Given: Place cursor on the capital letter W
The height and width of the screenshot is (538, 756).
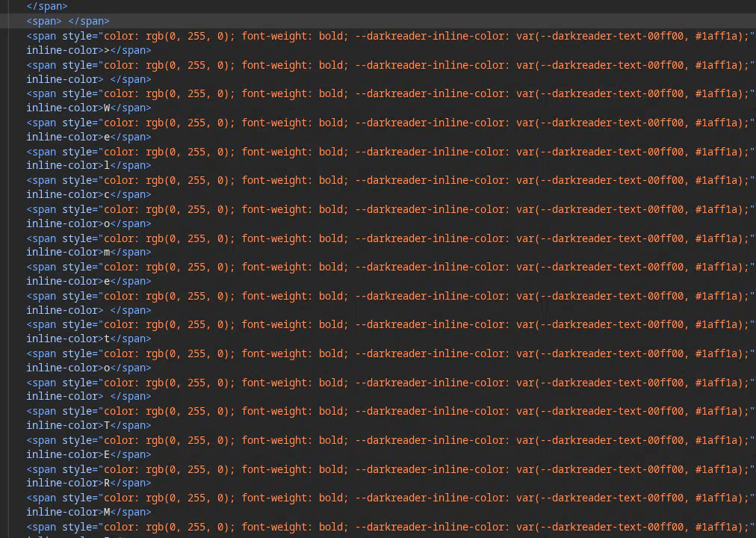Looking at the screenshot, I should [107, 108].
